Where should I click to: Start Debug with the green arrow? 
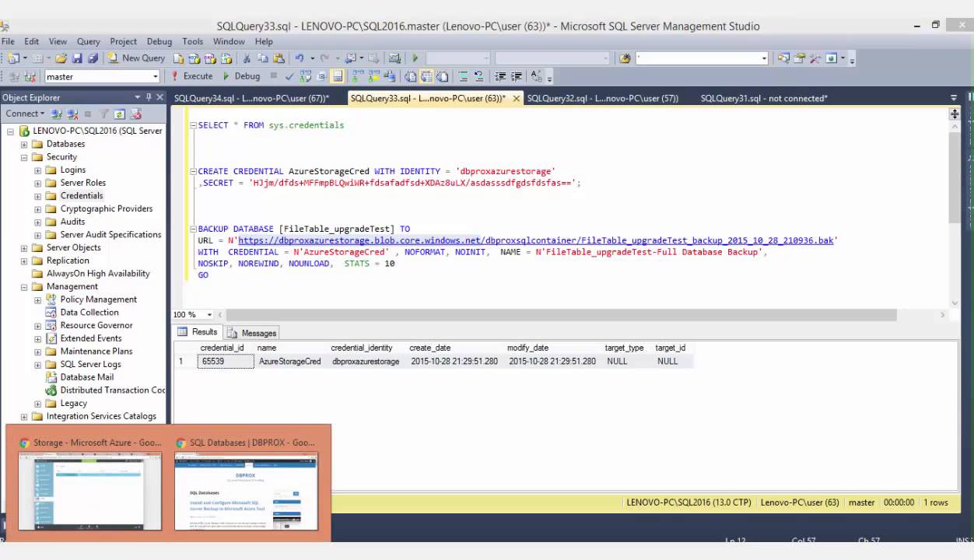tap(241, 76)
